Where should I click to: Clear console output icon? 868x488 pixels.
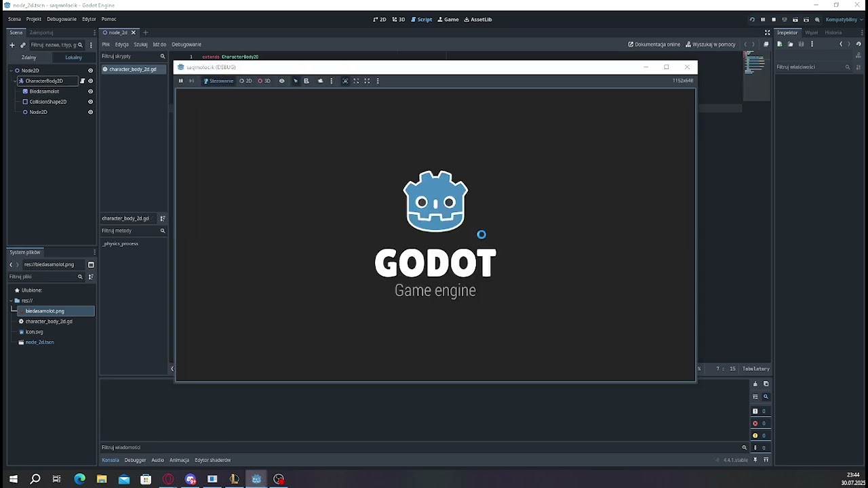(x=755, y=384)
